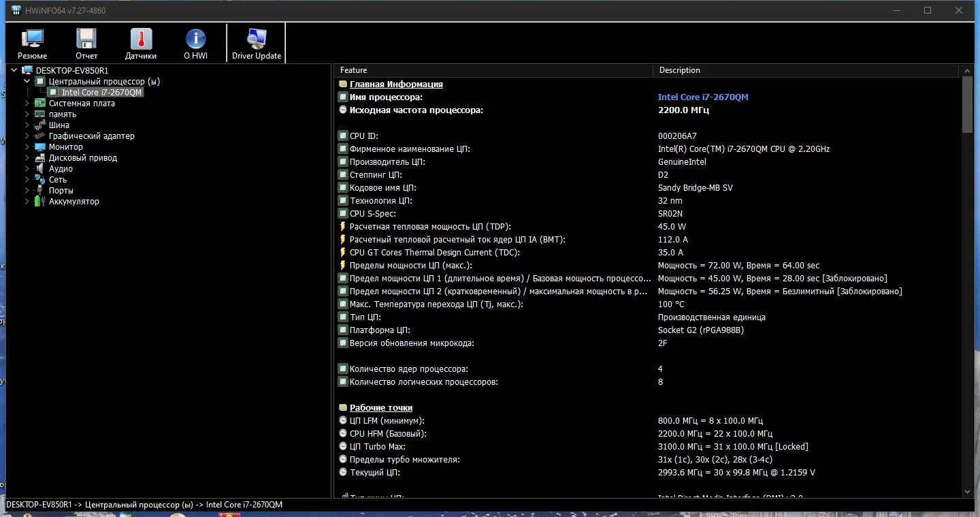Image resolution: width=980 pixels, height=517 pixels.
Task: Launch the Driver Update icon
Action: (256, 44)
